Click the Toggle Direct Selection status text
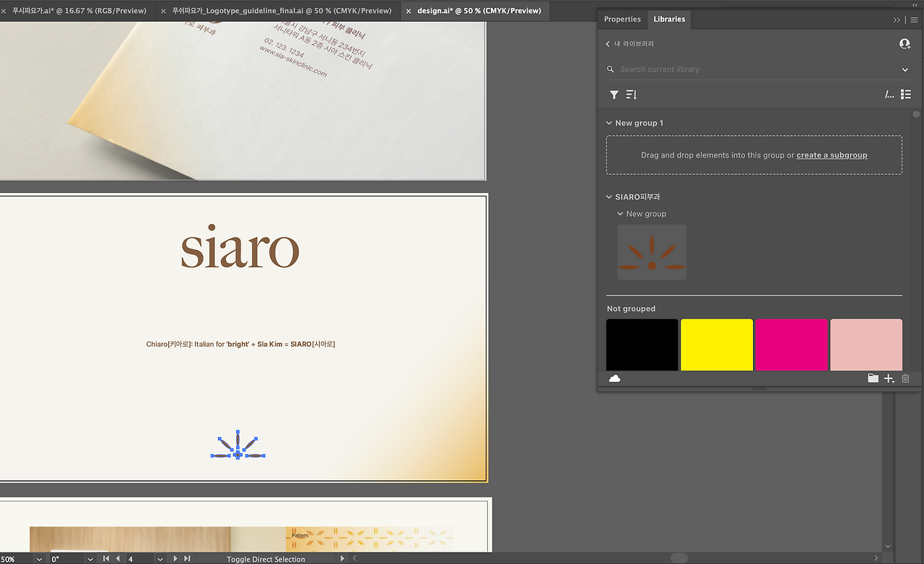This screenshot has width=924, height=564. pyautogui.click(x=266, y=560)
